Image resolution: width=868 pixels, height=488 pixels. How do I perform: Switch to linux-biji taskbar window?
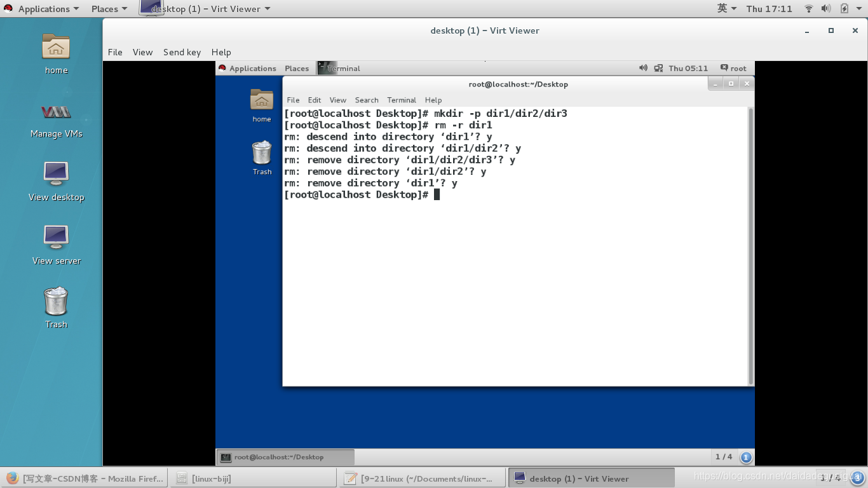pyautogui.click(x=253, y=478)
